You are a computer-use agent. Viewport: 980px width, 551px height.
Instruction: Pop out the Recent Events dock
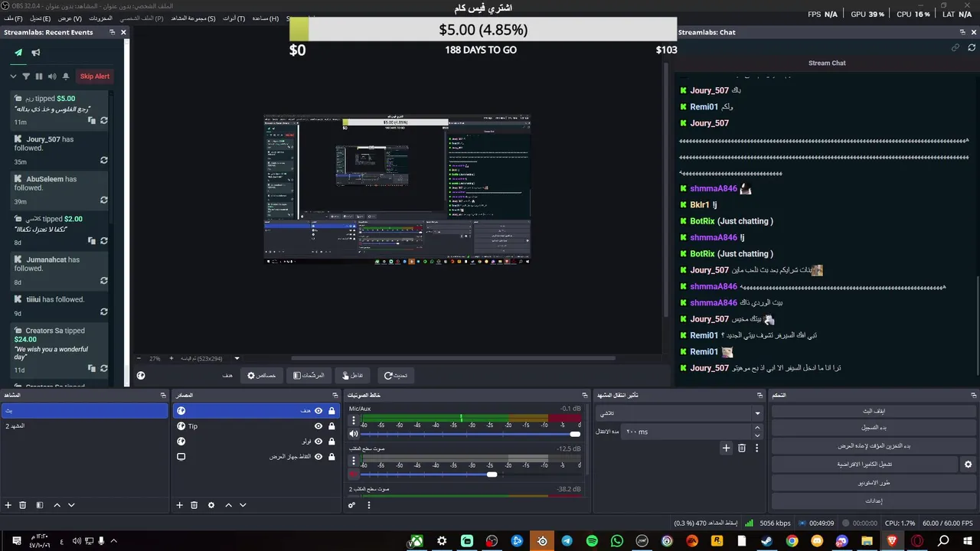(112, 32)
